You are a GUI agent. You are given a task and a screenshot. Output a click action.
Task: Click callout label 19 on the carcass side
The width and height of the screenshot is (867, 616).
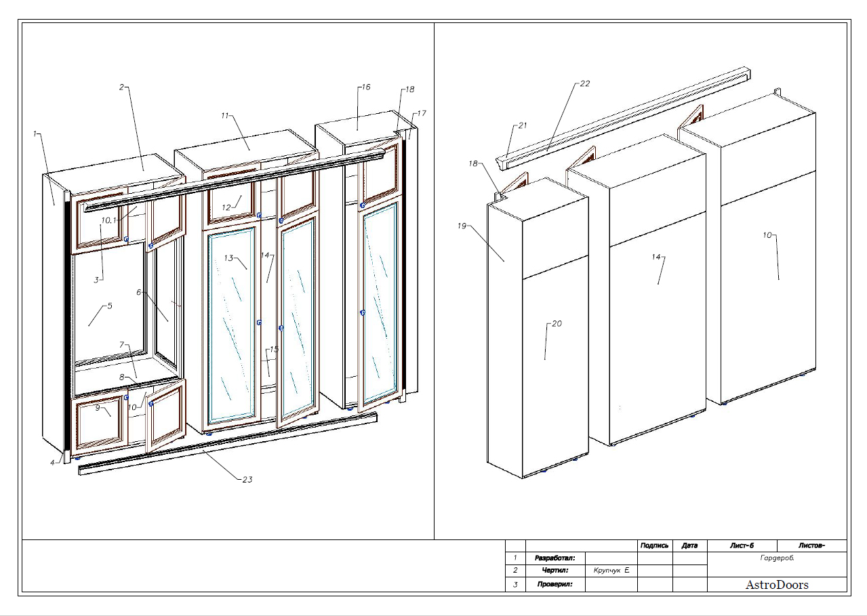point(462,226)
